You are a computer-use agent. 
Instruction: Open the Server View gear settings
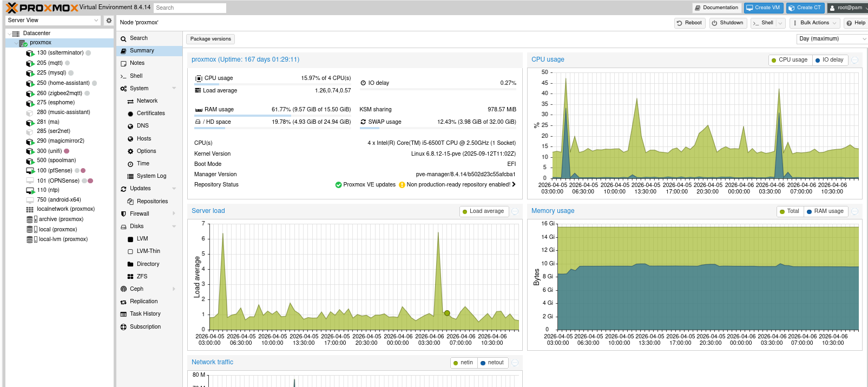coord(109,21)
